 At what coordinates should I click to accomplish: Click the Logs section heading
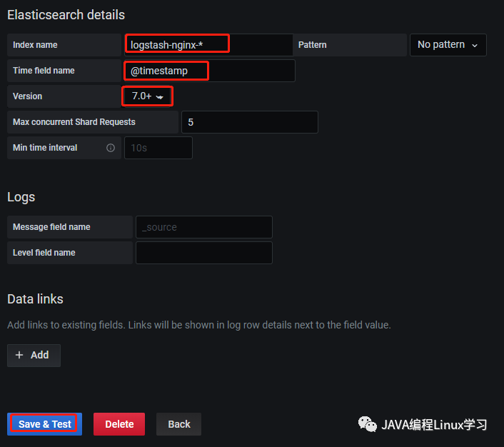click(21, 197)
